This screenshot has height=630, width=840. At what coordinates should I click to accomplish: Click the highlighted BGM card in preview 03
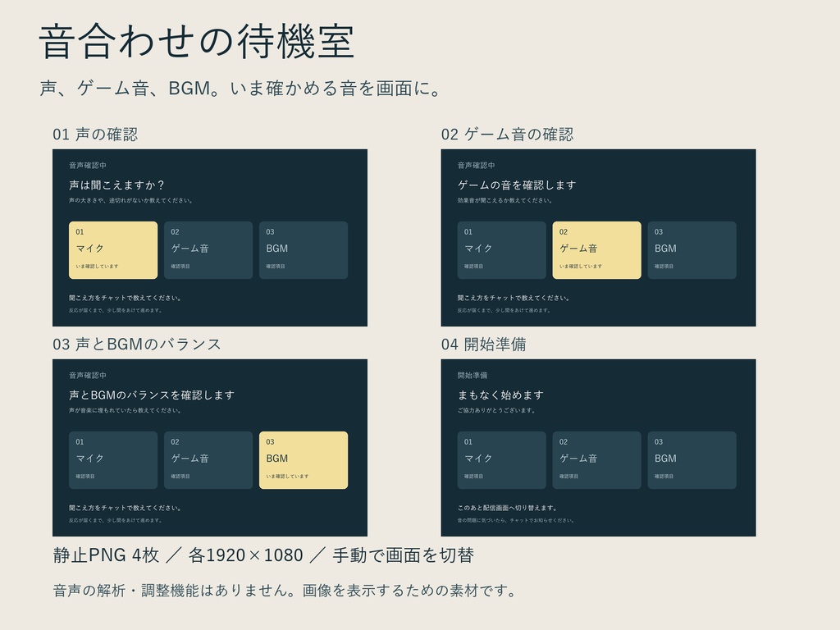tap(304, 460)
